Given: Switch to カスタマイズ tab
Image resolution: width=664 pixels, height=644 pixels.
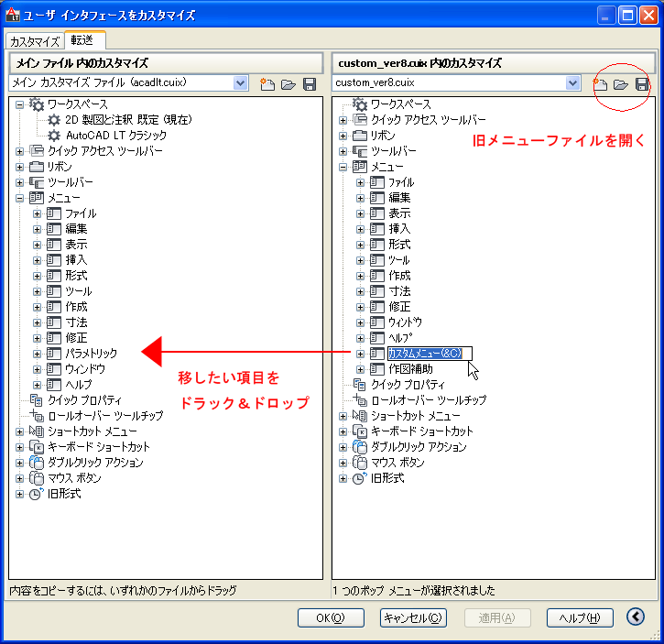Looking at the screenshot, I should point(35,41).
